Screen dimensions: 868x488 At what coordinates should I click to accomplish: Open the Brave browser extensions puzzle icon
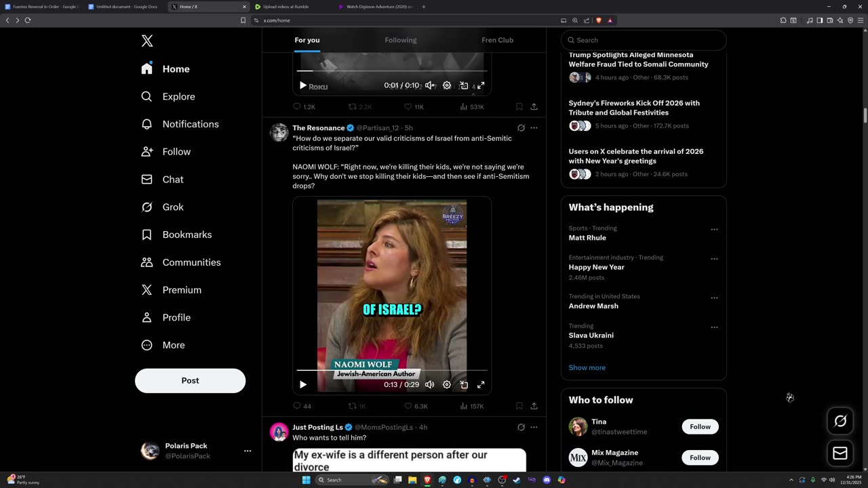pyautogui.click(x=783, y=20)
